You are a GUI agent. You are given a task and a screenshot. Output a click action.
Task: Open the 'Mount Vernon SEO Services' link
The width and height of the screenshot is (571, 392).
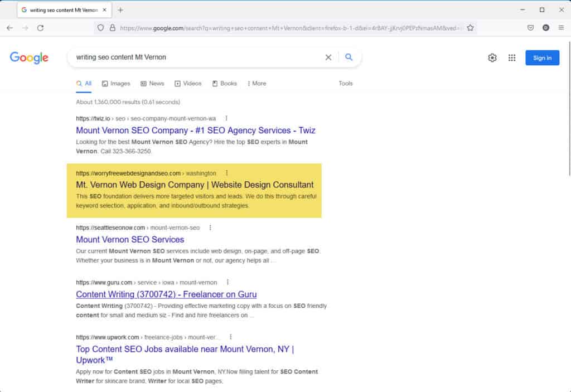pos(130,239)
